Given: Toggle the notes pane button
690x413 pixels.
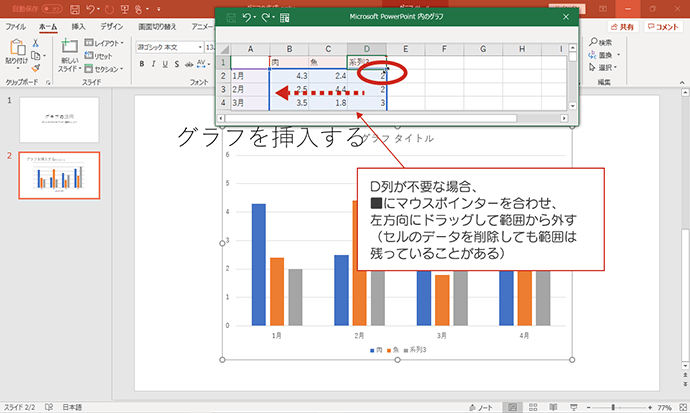Looking at the screenshot, I should (x=481, y=408).
